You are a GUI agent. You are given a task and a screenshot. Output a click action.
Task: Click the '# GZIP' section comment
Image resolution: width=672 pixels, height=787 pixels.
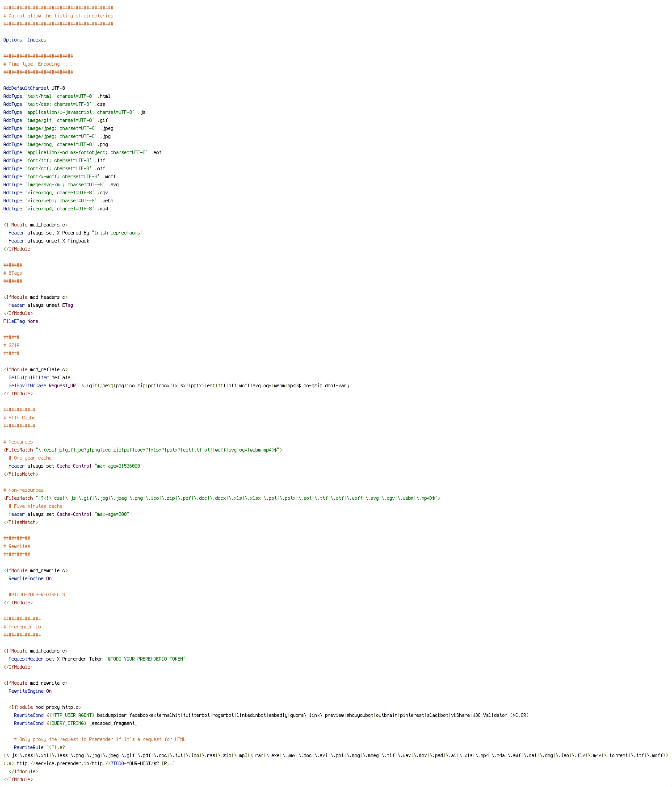click(11, 345)
